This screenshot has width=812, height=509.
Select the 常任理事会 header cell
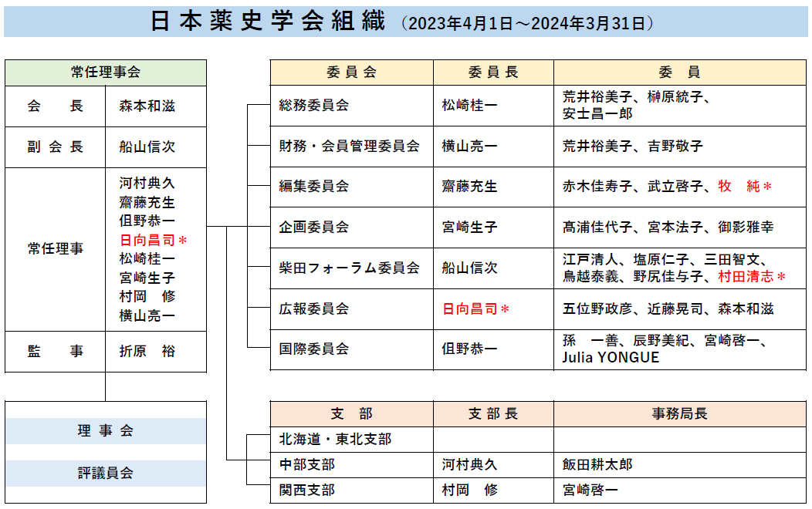pos(106,72)
